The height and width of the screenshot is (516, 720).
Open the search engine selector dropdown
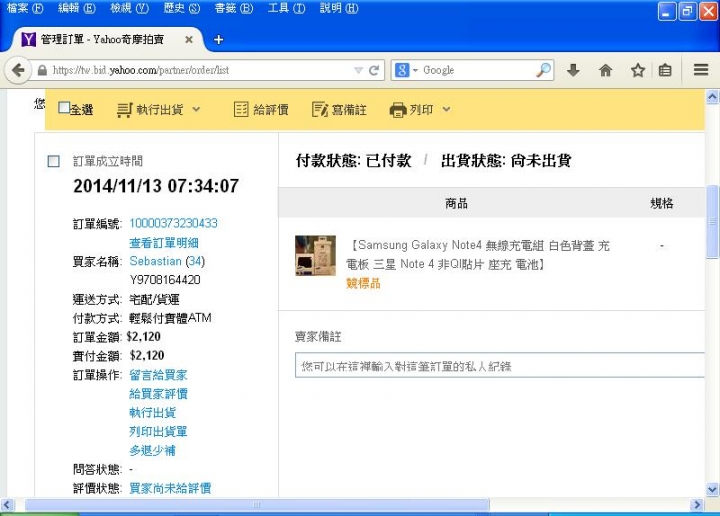[415, 70]
